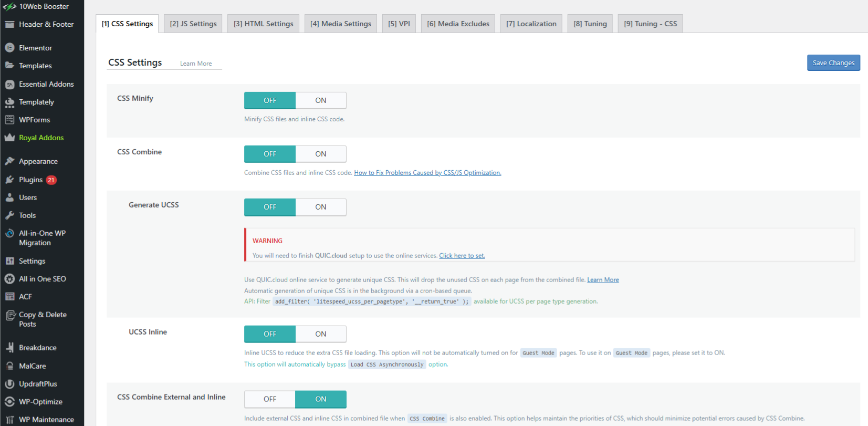This screenshot has width=868, height=426.
Task: Click the 10Web Booster sidebar icon
Action: (9, 6)
